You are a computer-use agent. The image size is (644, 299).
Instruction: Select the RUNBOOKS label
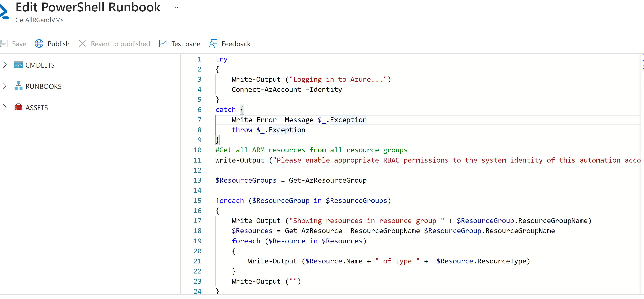click(x=44, y=87)
